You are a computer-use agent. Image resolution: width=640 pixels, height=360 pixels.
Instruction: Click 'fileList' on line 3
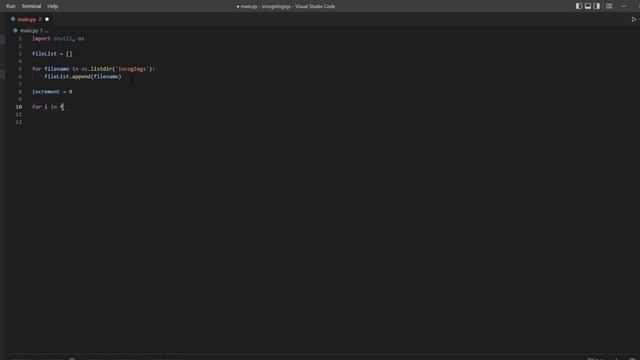point(44,54)
